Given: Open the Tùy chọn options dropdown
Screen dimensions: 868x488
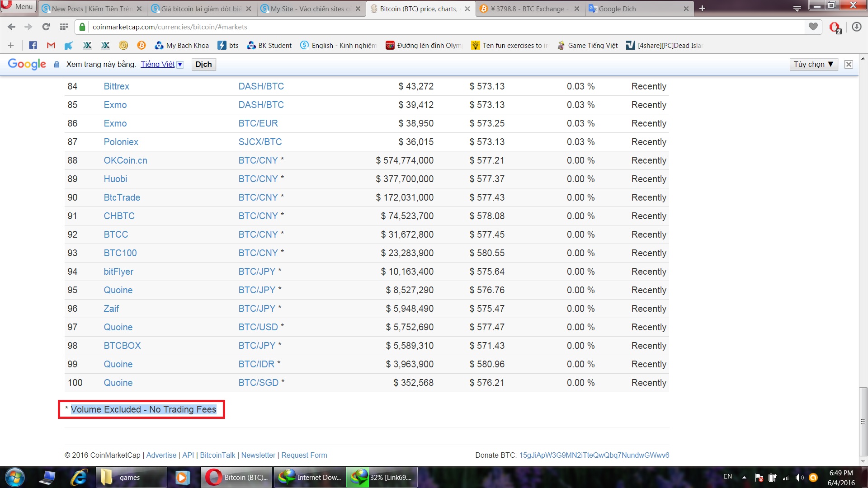Looking at the screenshot, I should point(813,64).
